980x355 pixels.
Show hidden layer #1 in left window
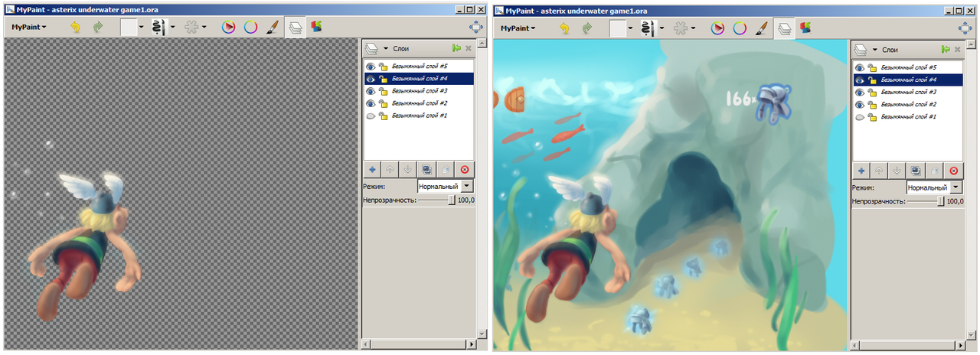click(371, 116)
